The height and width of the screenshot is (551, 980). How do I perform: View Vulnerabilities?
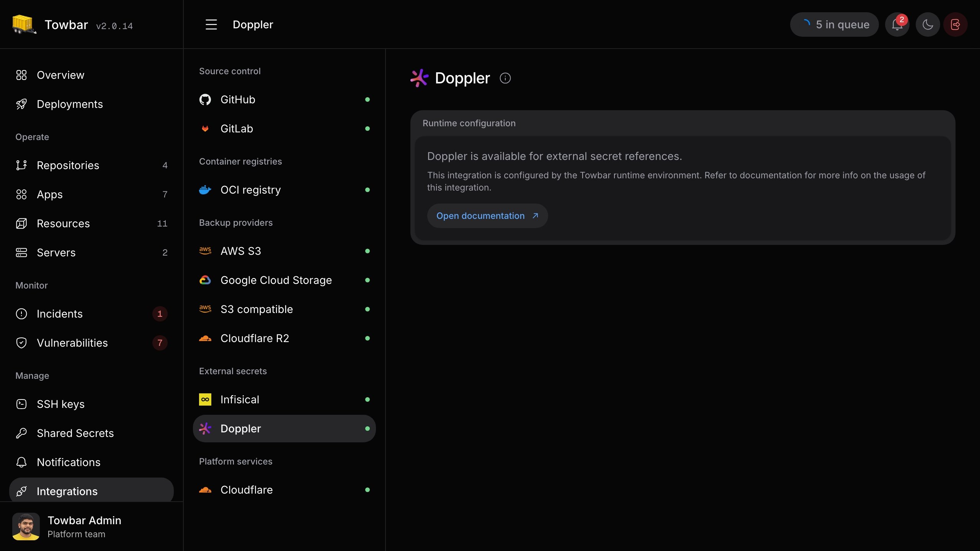91,343
